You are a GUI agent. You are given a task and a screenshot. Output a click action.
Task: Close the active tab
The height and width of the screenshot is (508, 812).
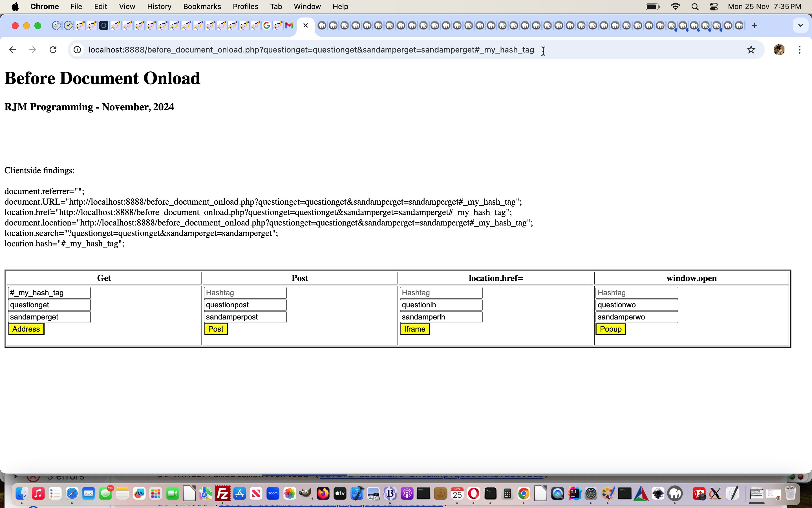click(x=305, y=25)
